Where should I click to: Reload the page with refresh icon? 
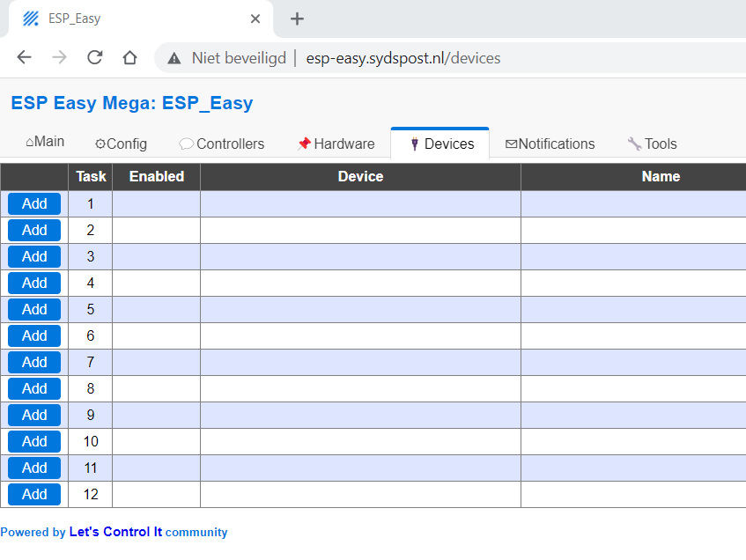point(94,57)
